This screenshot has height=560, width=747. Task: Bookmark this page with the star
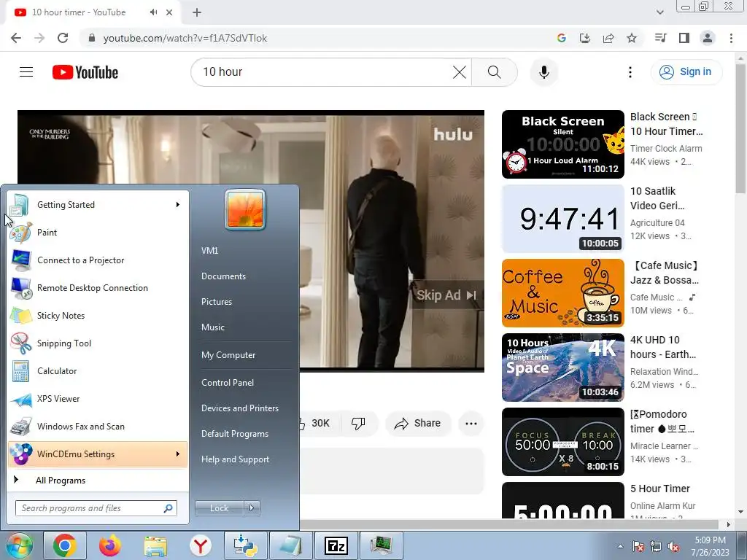(632, 38)
